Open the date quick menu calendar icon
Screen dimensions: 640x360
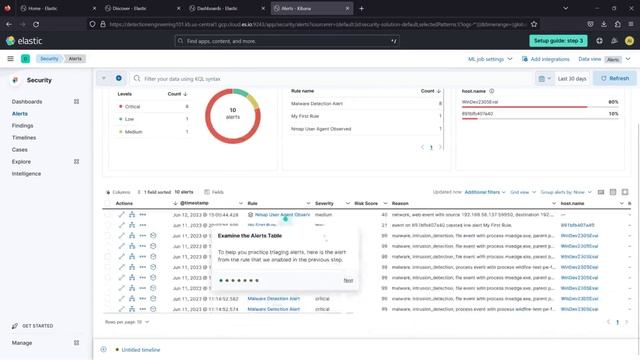[544, 79]
